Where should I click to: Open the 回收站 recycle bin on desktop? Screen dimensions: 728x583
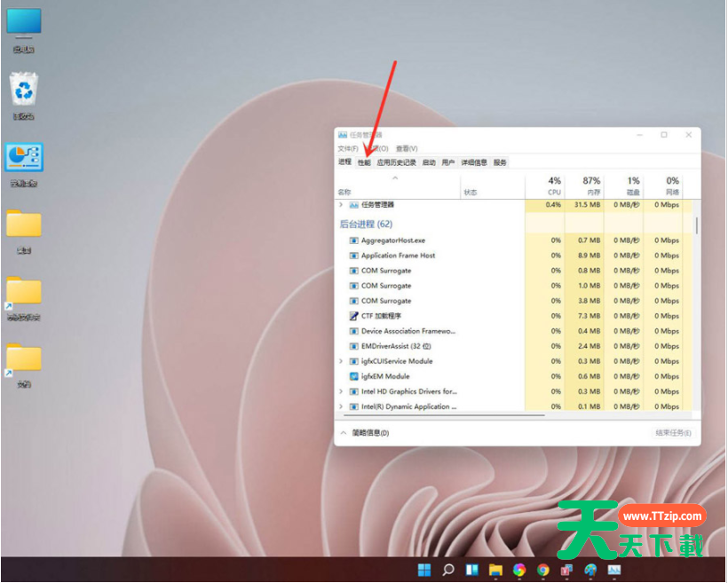24,91
